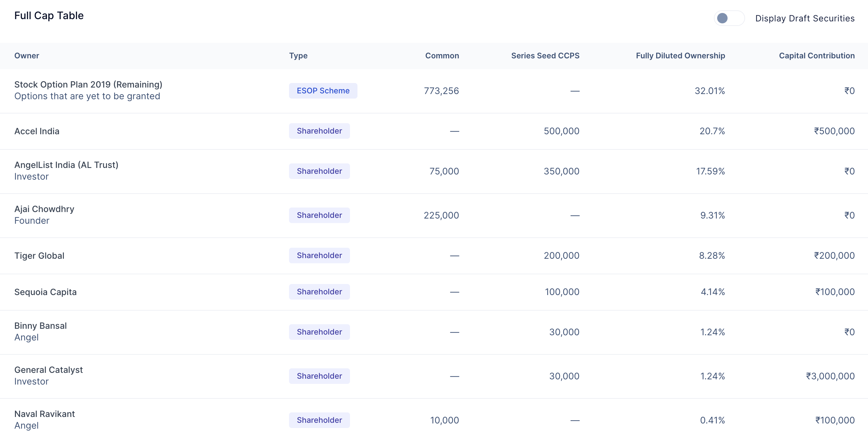Open Tiger Global shareholder entry
This screenshot has height=439, width=868.
[39, 255]
